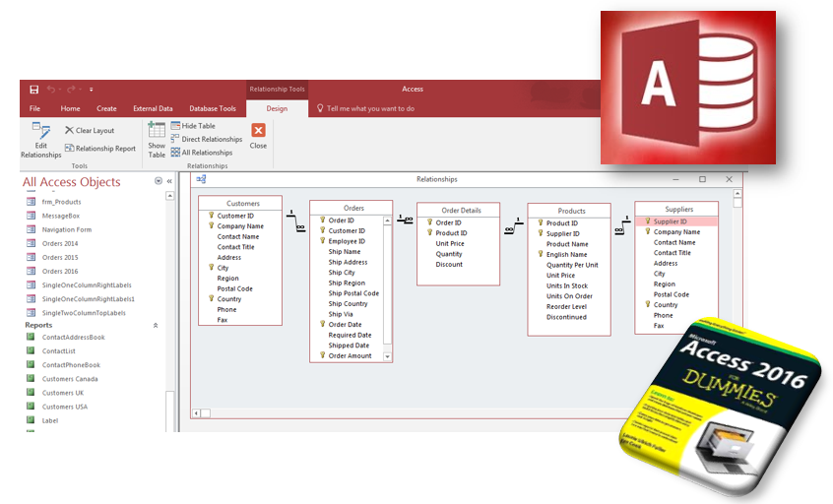Screen dimensions: 833x504
Task: Select the Order Details table title bar
Action: point(459,211)
